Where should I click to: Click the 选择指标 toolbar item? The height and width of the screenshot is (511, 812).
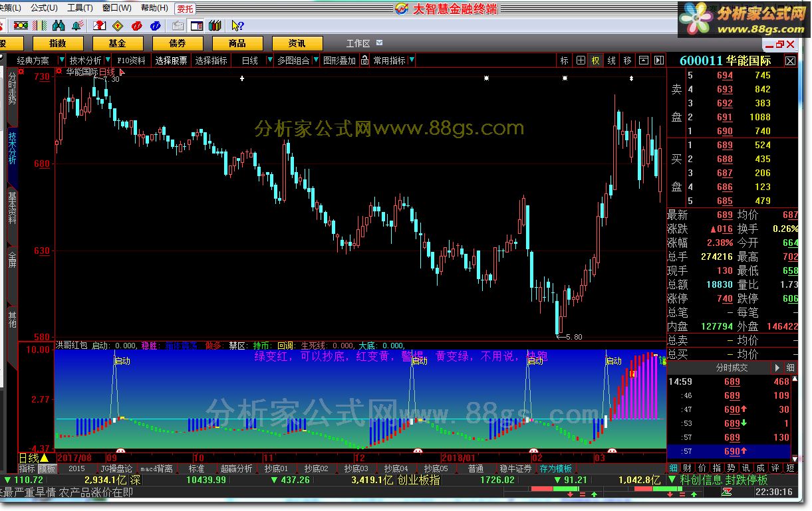click(x=211, y=60)
